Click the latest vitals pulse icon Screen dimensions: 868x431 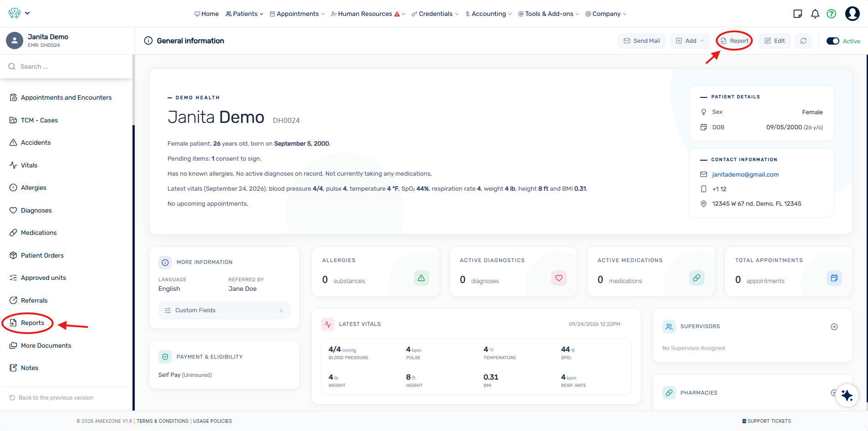(x=328, y=325)
